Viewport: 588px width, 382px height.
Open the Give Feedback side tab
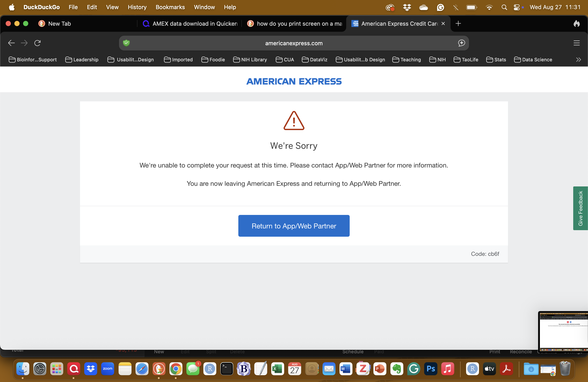[x=580, y=208]
